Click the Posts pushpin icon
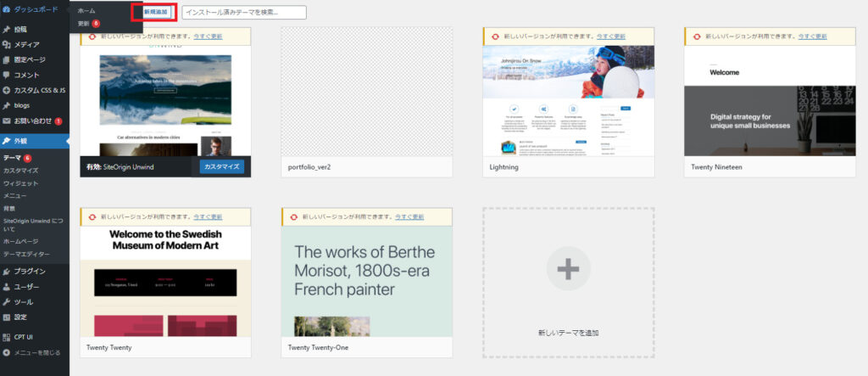Image resolution: width=868 pixels, height=376 pixels. click(7, 29)
